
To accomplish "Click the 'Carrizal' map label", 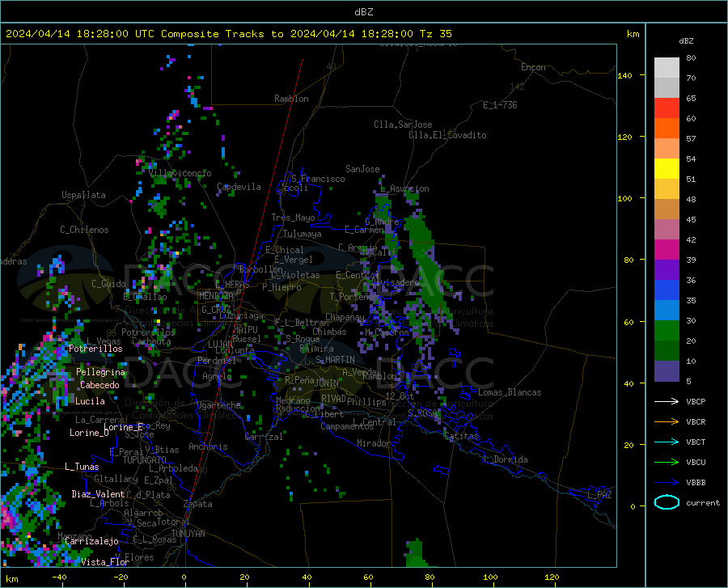I will click(264, 437).
